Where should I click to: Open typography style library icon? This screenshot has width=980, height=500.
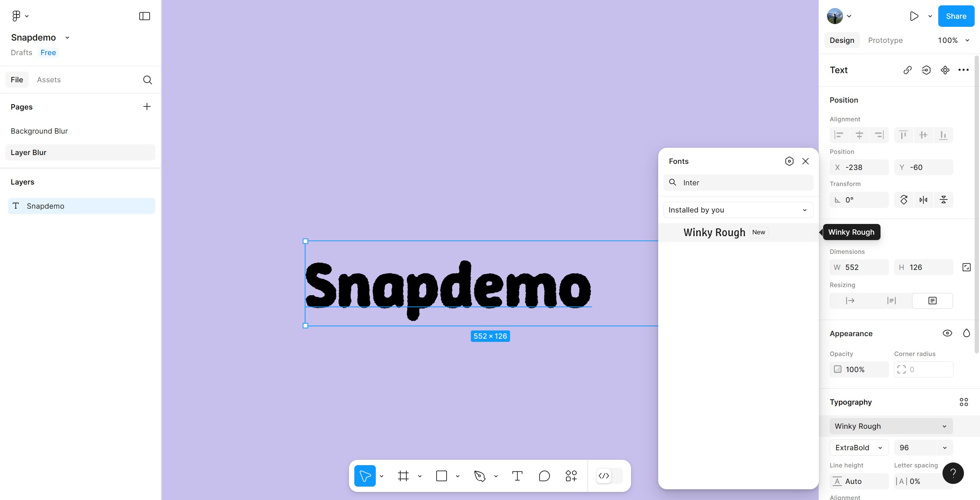[964, 402]
